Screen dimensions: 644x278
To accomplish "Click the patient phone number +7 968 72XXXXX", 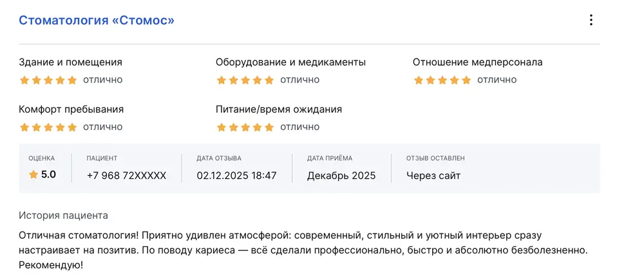I will click(126, 176).
